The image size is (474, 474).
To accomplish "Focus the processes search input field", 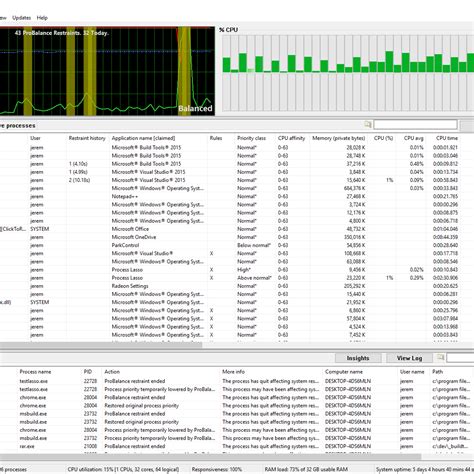I will 415,125.
